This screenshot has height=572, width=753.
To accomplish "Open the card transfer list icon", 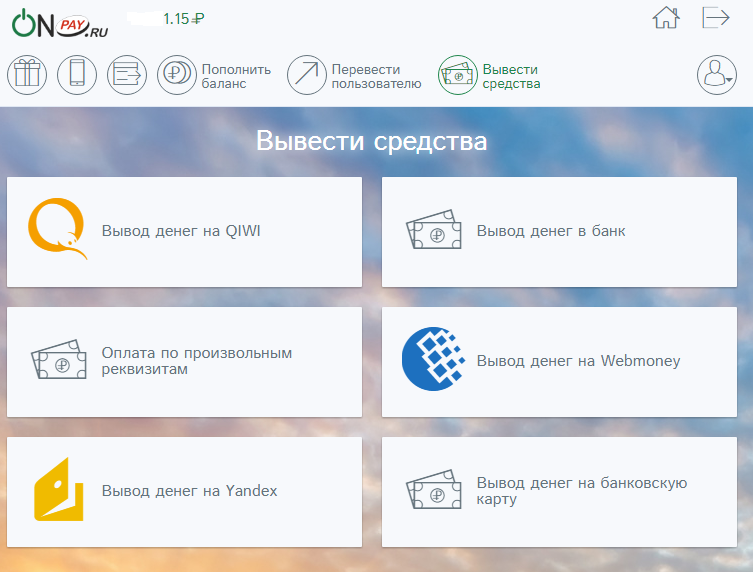I will [x=127, y=75].
